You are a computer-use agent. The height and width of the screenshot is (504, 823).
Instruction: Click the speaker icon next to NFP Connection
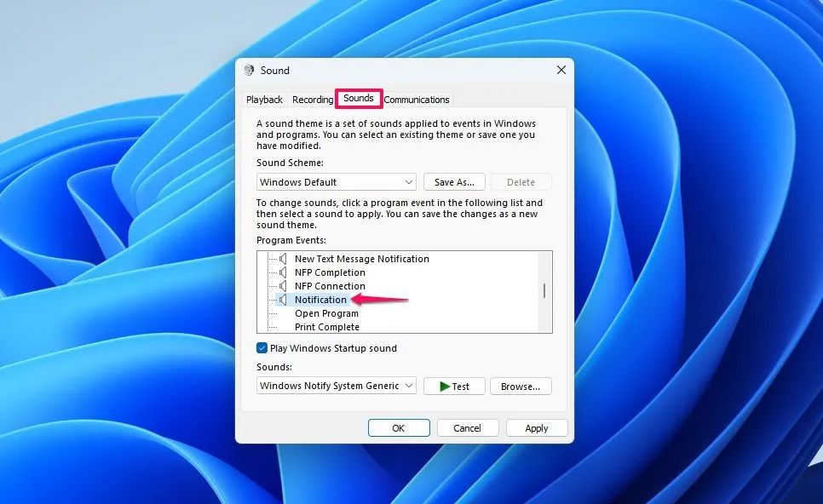282,286
